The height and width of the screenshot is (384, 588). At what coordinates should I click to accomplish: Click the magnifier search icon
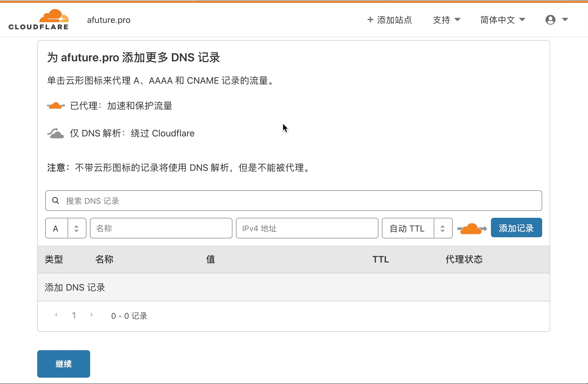(x=56, y=201)
